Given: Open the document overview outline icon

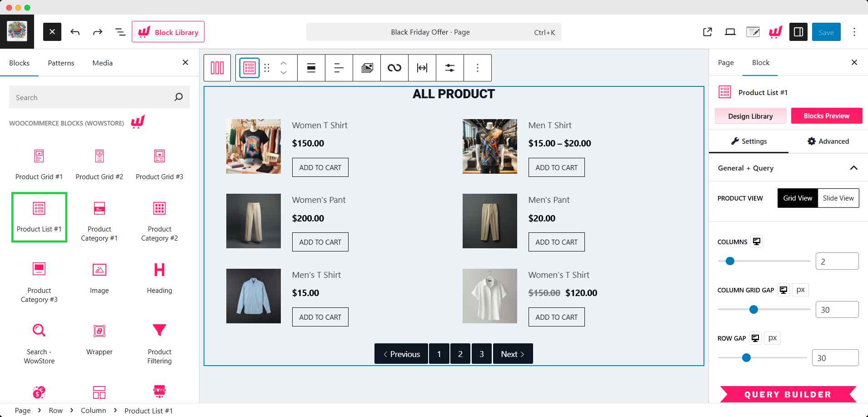Looking at the screenshot, I should click(x=120, y=32).
